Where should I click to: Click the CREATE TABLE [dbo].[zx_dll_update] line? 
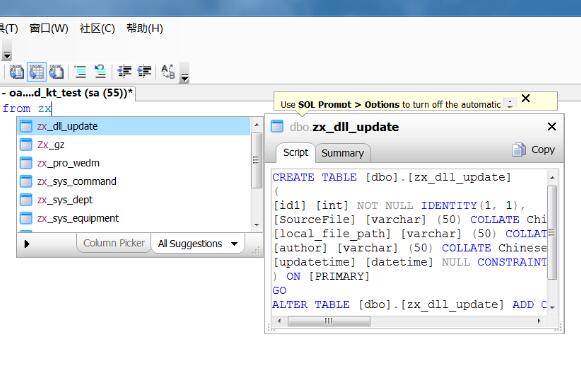(x=392, y=177)
